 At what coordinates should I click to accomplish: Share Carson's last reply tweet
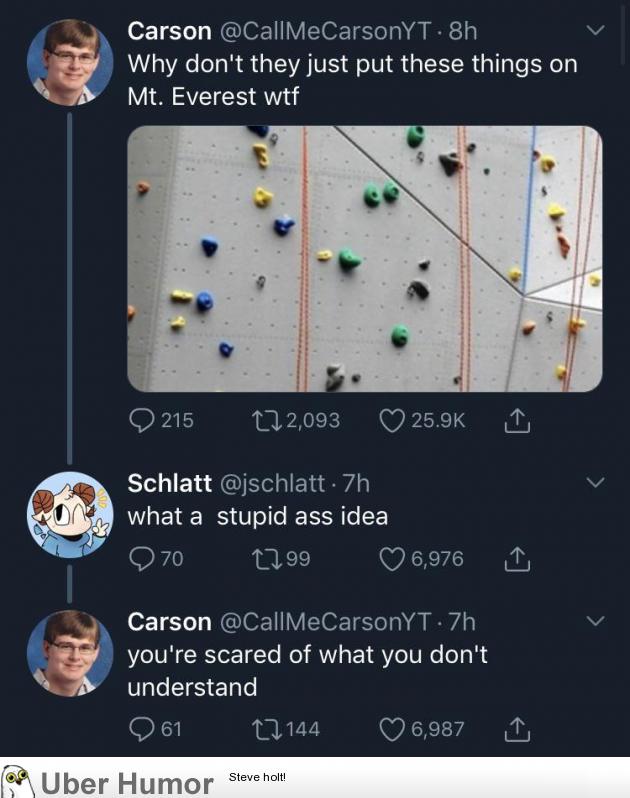516,729
